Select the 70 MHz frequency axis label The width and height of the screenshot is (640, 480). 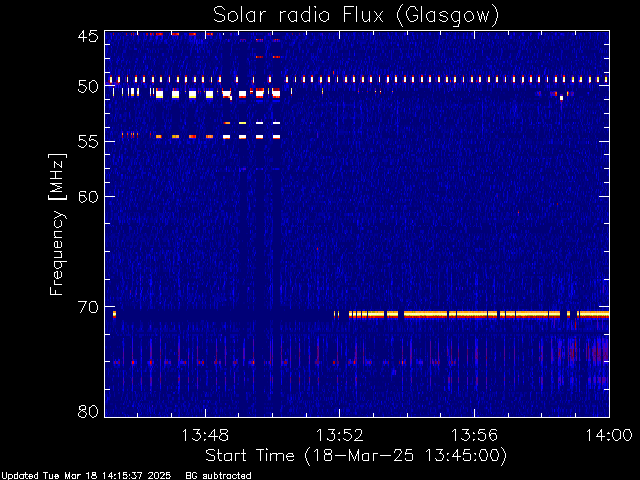(88, 307)
